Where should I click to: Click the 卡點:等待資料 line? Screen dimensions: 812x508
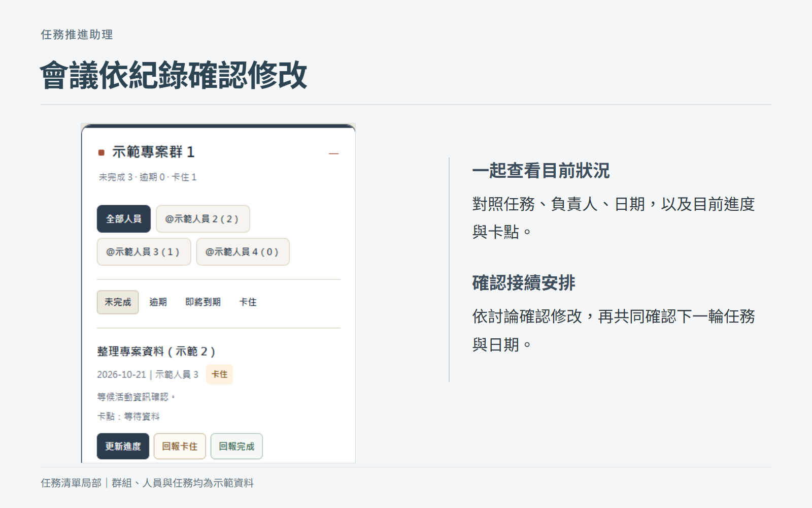point(128,417)
